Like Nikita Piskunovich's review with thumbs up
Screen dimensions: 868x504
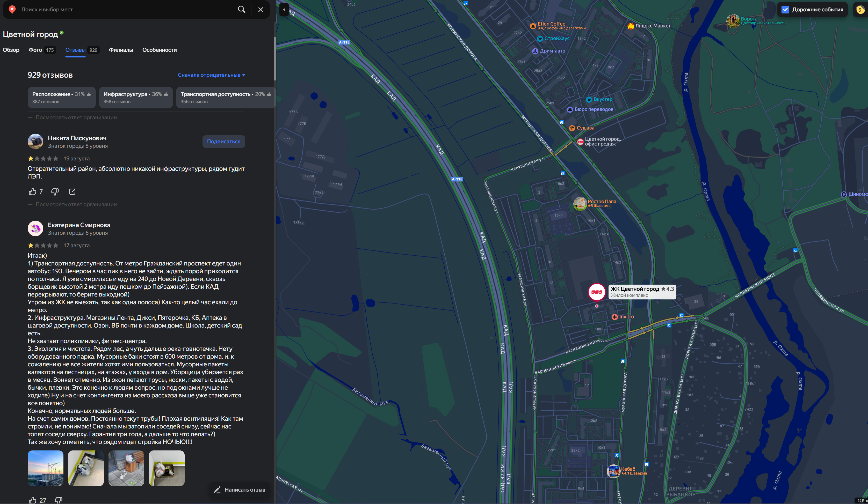click(32, 192)
